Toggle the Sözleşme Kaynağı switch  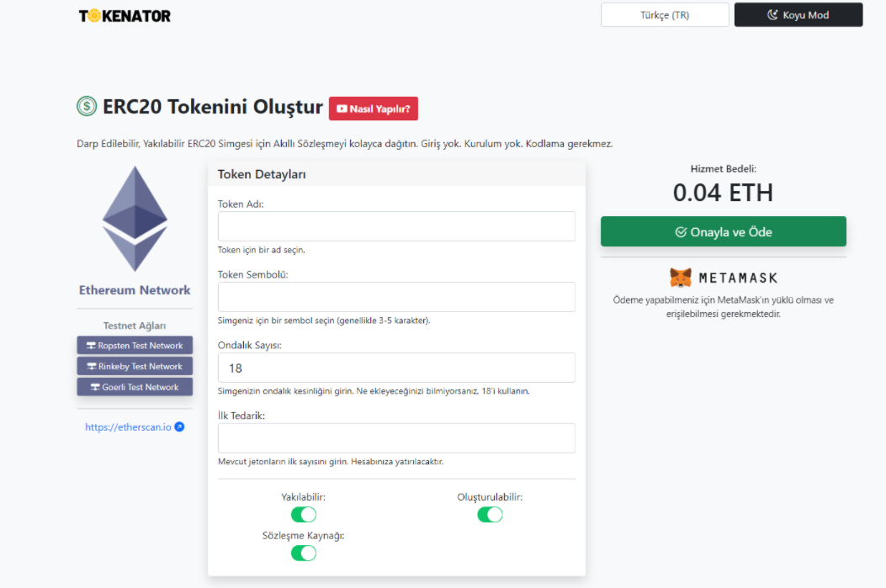[x=304, y=553]
